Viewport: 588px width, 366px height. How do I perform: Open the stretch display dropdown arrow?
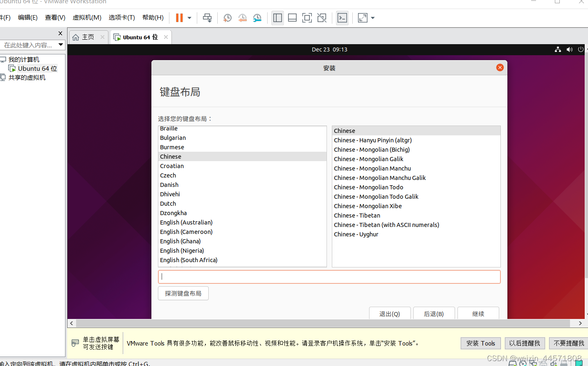click(x=373, y=18)
